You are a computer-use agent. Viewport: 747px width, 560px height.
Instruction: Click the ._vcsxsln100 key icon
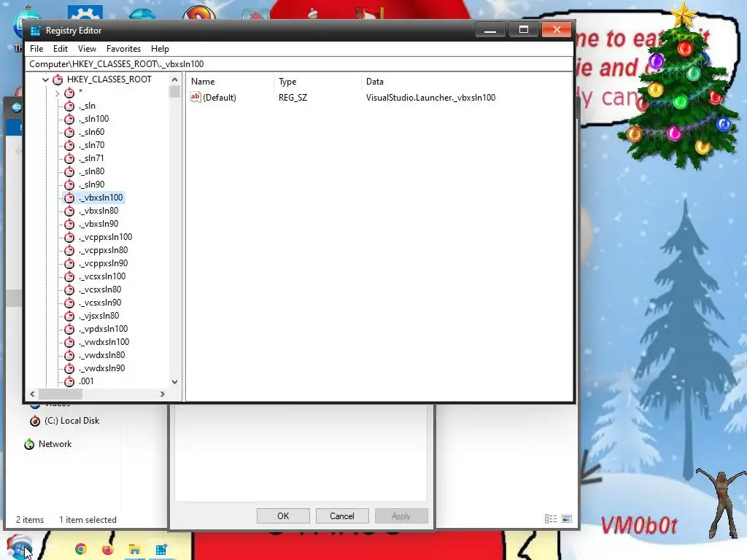[x=69, y=276]
